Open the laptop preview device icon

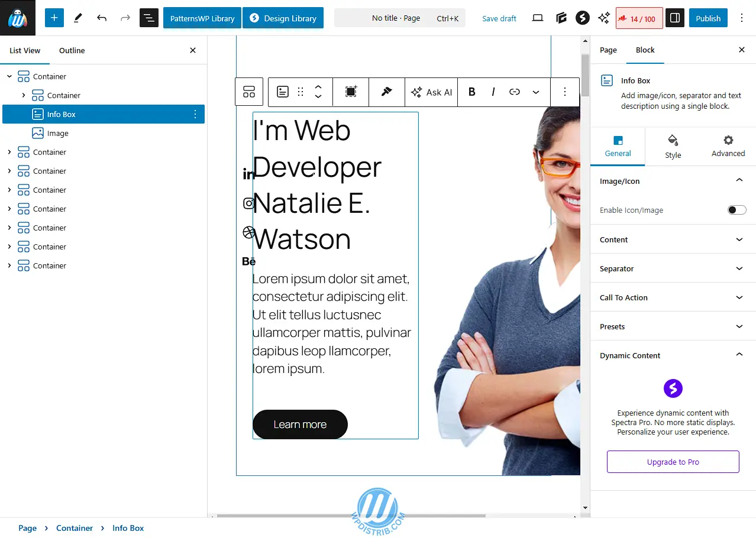click(x=538, y=18)
